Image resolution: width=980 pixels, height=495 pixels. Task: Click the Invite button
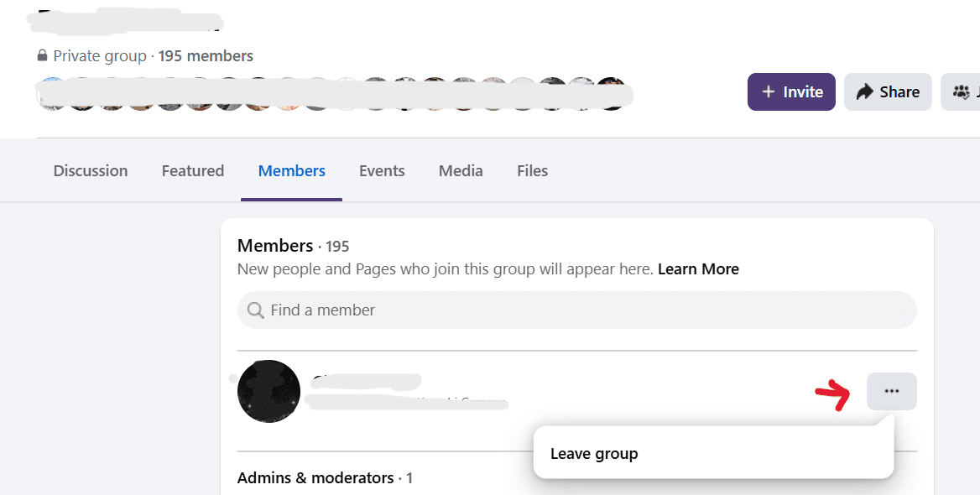790,91
